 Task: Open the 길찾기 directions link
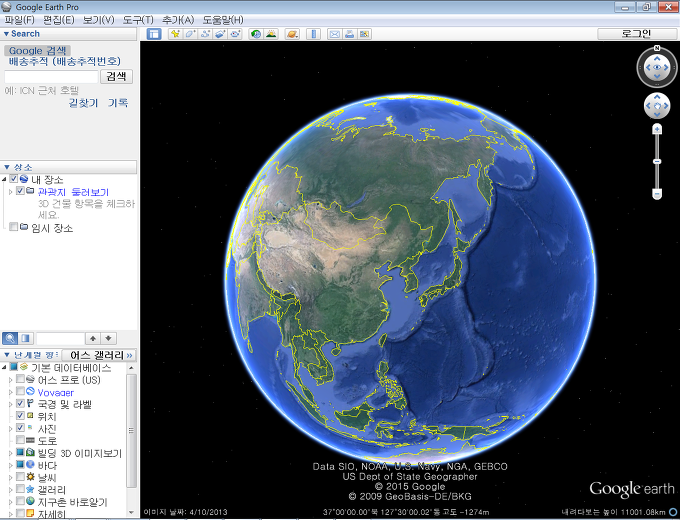point(83,103)
